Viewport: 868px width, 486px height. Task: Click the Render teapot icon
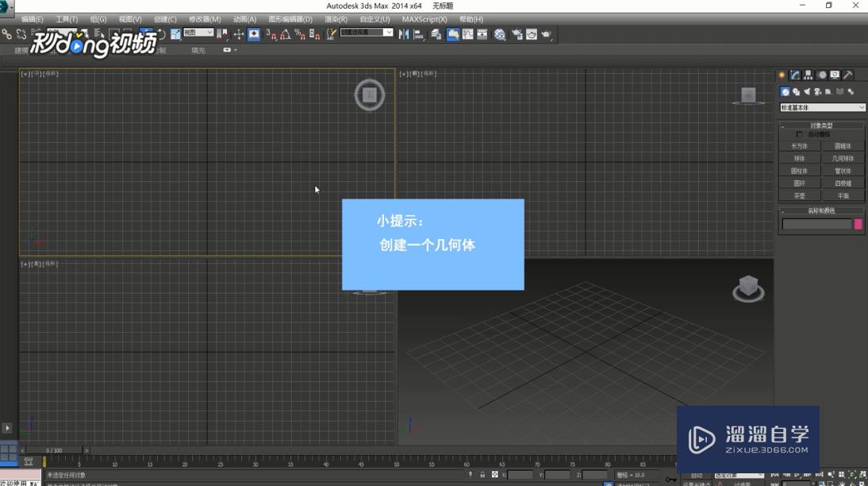[x=547, y=34]
